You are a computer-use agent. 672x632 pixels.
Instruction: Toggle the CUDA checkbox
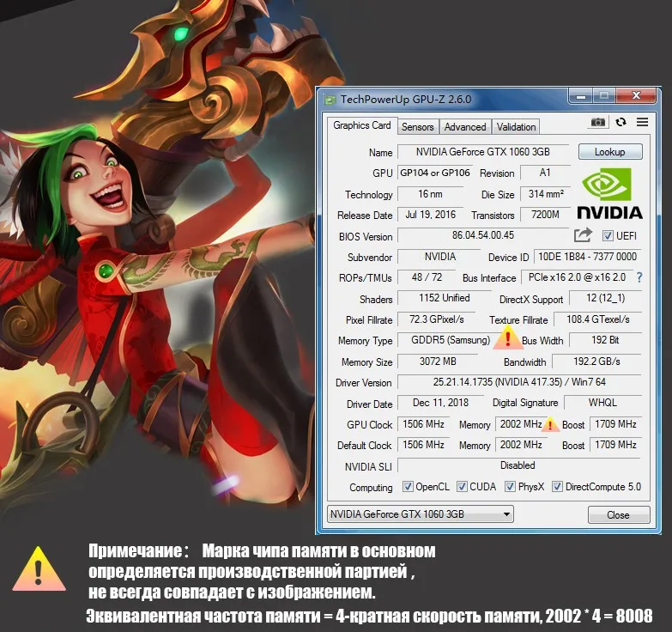tap(462, 487)
